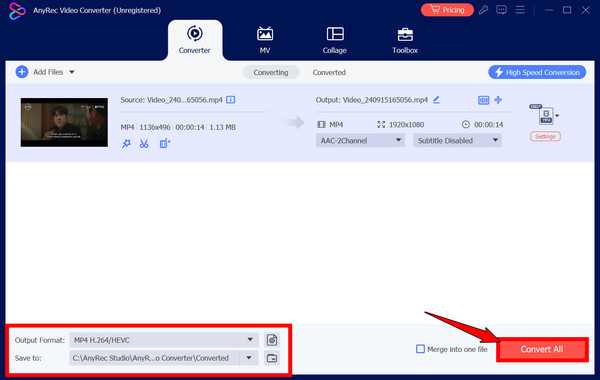This screenshot has height=380, width=600.
Task: Show source file info icon
Action: point(231,100)
